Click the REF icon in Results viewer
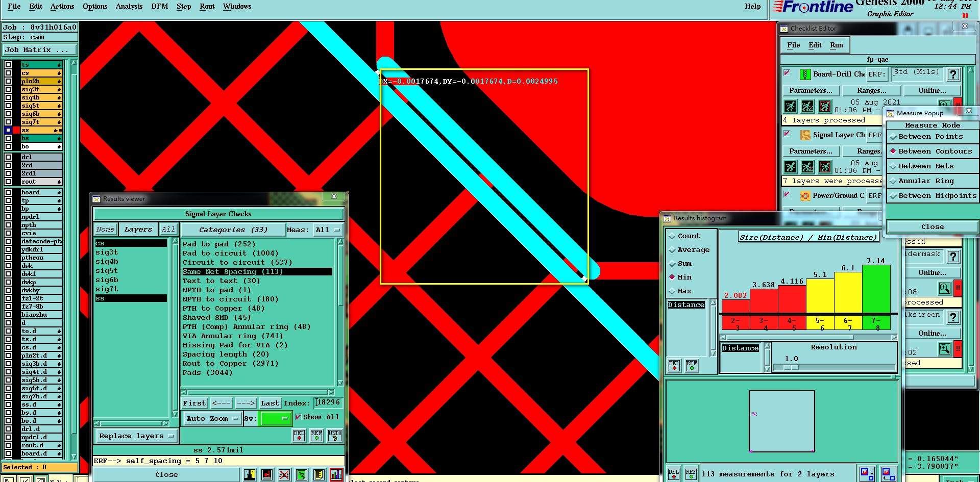The width and height of the screenshot is (980, 482). point(316,436)
